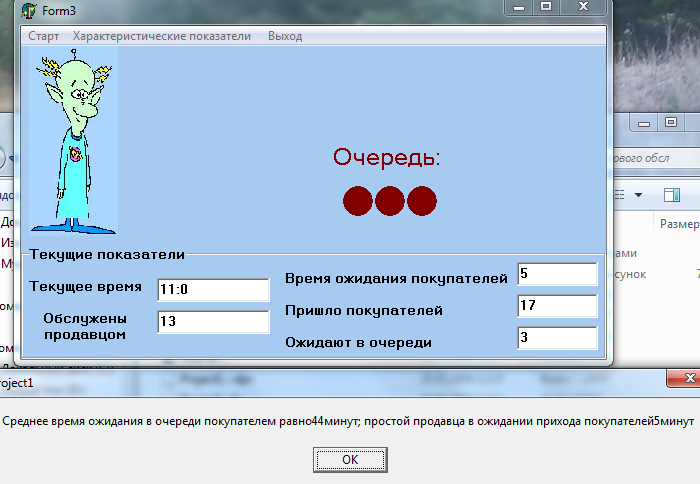Minimize the Form3 window

click(518, 7)
